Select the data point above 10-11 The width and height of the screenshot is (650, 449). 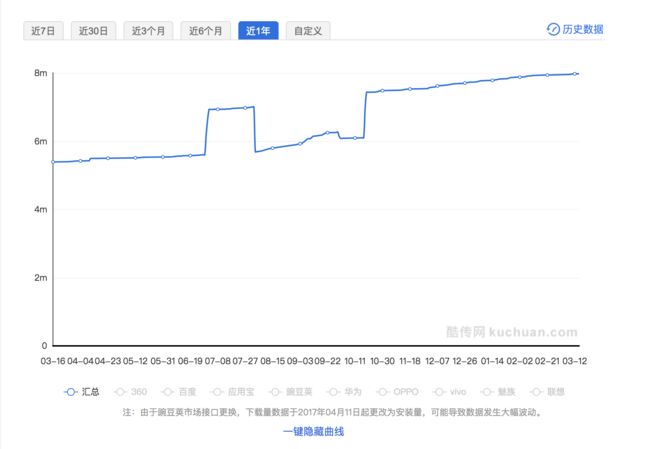click(355, 138)
